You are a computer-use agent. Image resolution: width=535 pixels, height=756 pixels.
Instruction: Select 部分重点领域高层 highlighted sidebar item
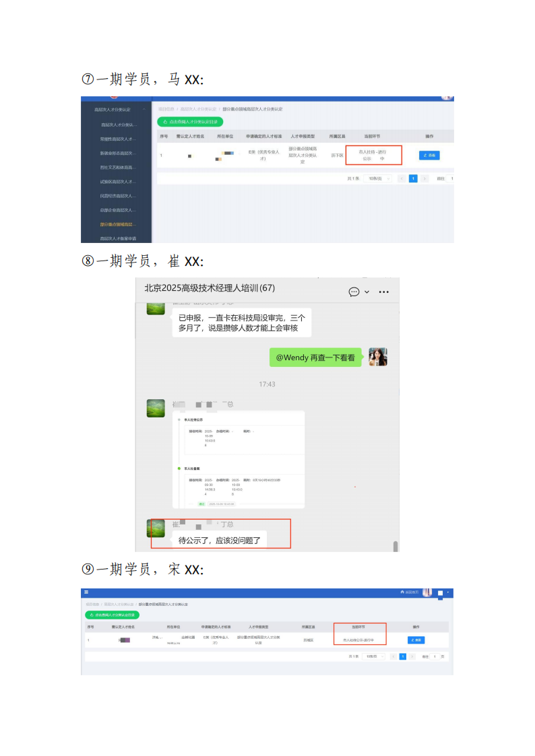pos(117,224)
